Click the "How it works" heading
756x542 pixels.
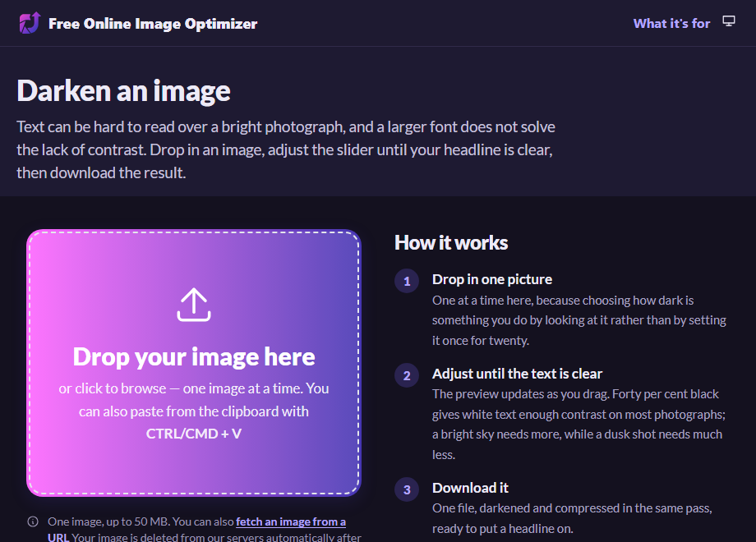point(451,243)
